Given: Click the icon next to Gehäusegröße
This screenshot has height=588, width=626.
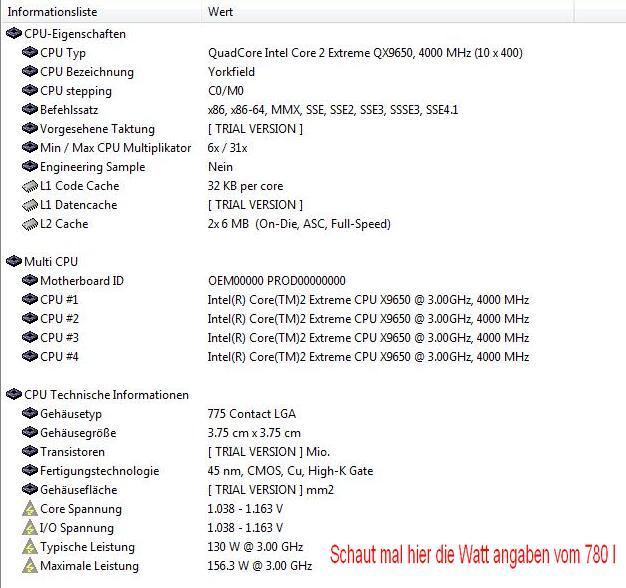Looking at the screenshot, I should pos(30,432).
